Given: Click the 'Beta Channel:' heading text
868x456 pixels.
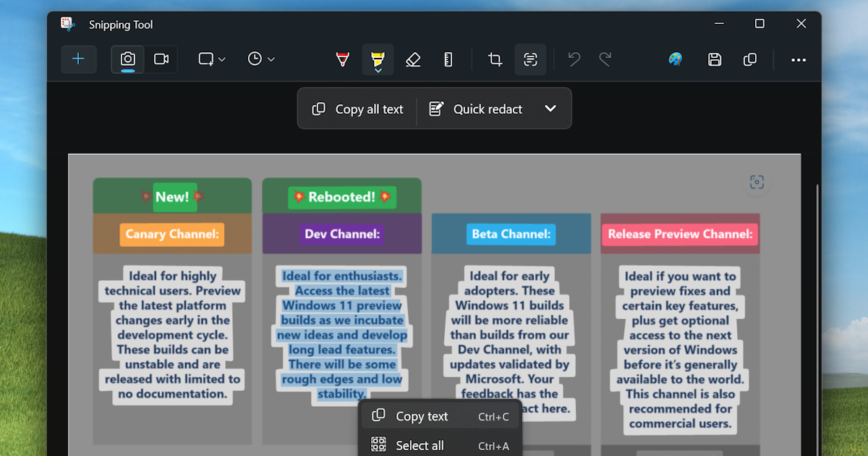Looking at the screenshot, I should click(511, 234).
